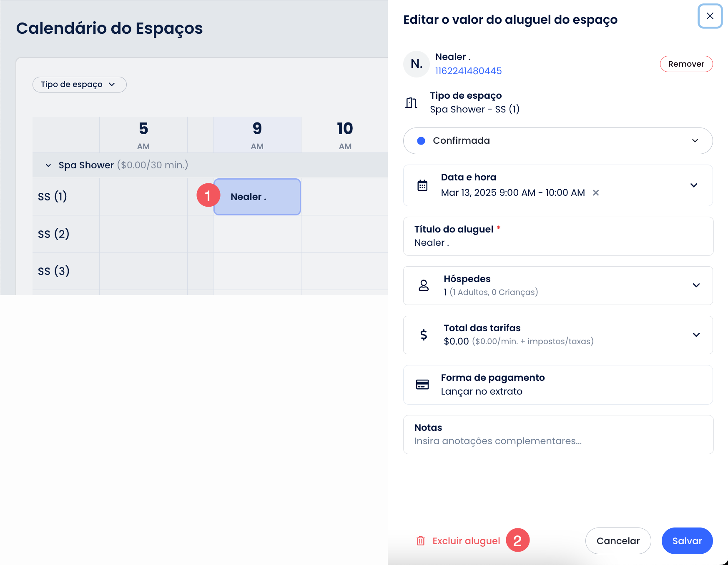Click the Notas text field
Image resolution: width=728 pixels, height=565 pixels.
pos(557,441)
